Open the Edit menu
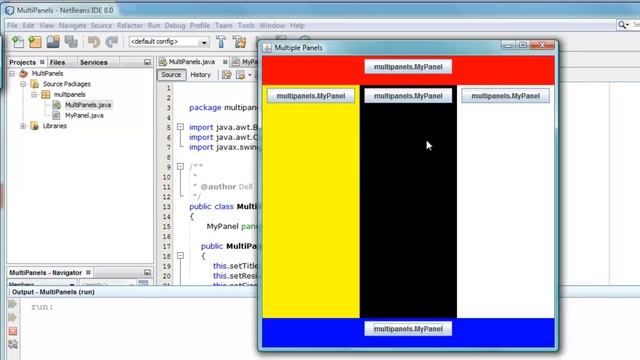 28,25
